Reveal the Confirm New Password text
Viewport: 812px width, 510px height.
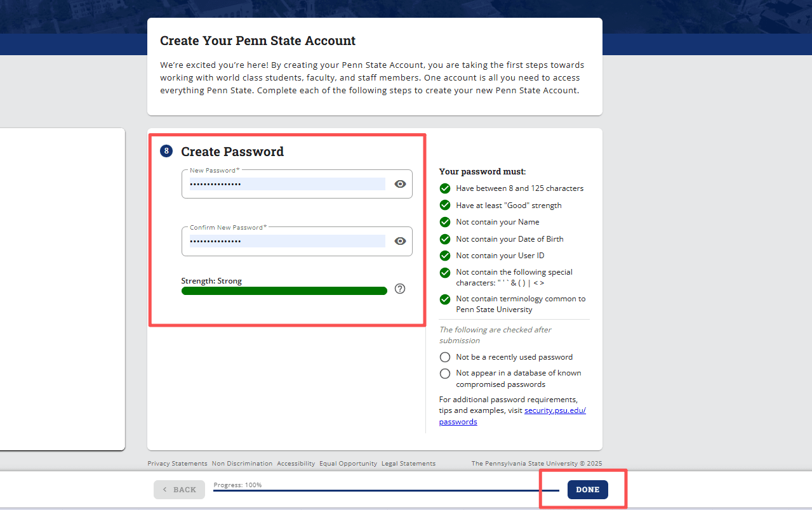(400, 241)
